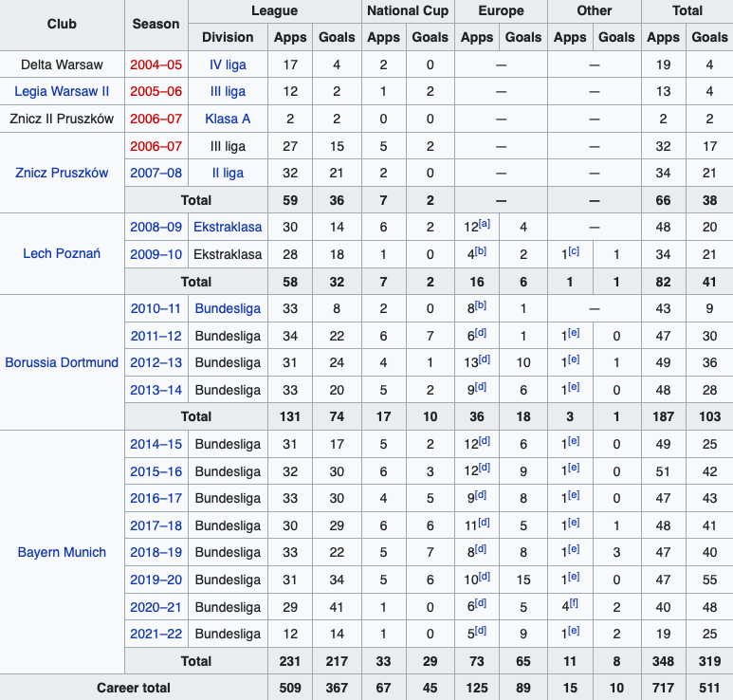The image size is (733, 700).
Task: Open the 2017–18 season link
Action: click(x=156, y=525)
